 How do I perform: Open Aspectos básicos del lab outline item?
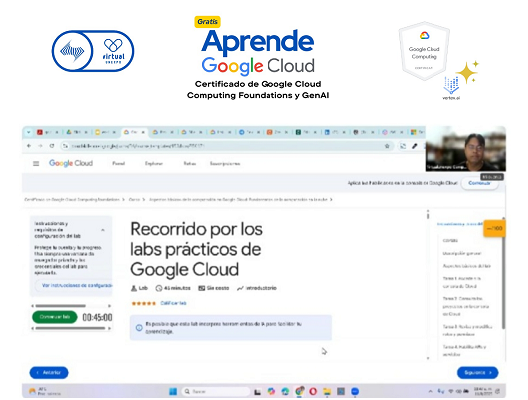(x=466, y=266)
